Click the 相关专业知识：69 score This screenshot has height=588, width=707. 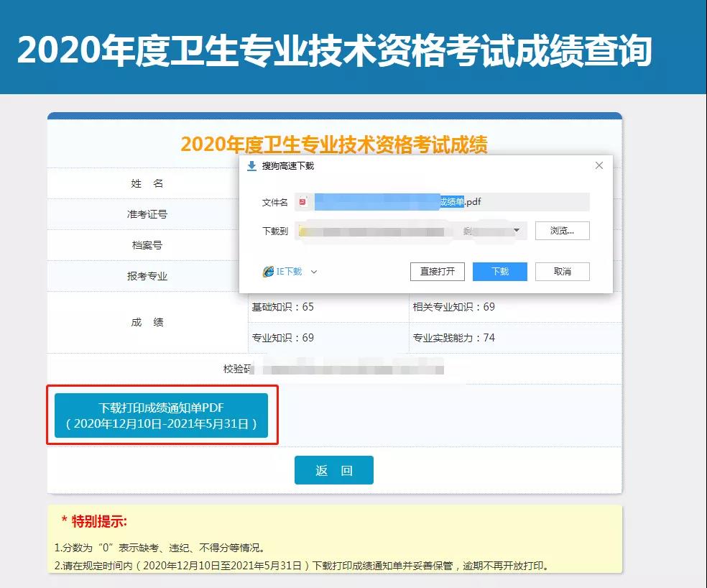tap(453, 307)
